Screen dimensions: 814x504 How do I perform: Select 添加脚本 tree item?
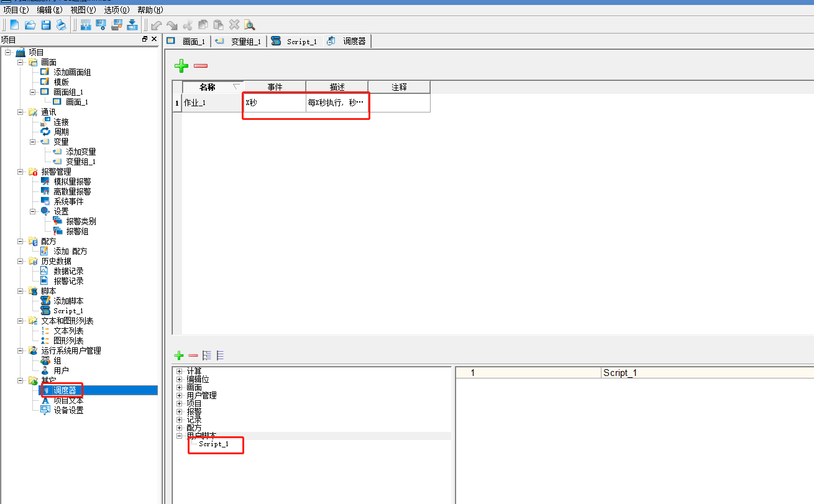tap(68, 301)
